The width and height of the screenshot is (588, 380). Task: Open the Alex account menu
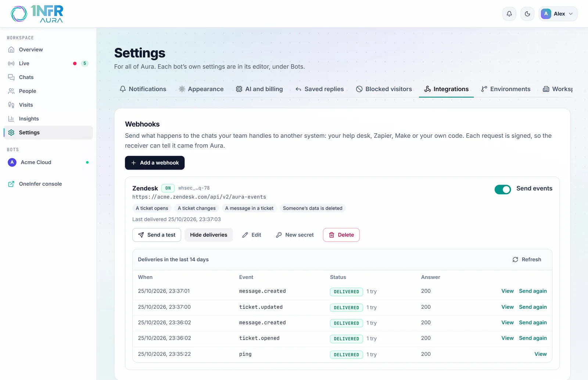point(558,14)
